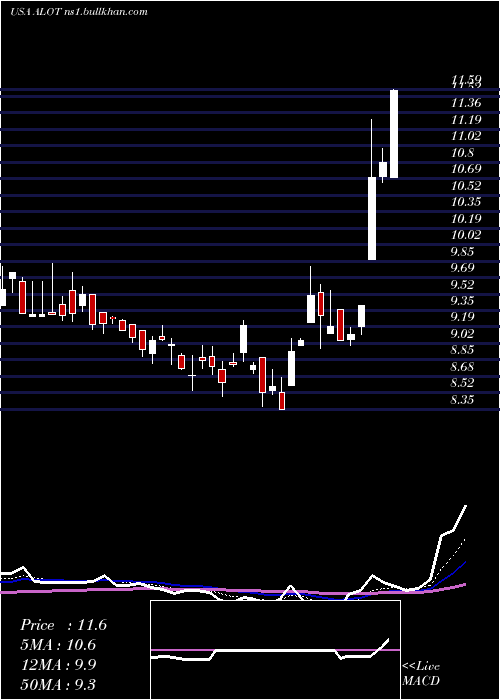Click the <<Live MACD label
Viewport: 500px width, 700px height.
(421, 674)
